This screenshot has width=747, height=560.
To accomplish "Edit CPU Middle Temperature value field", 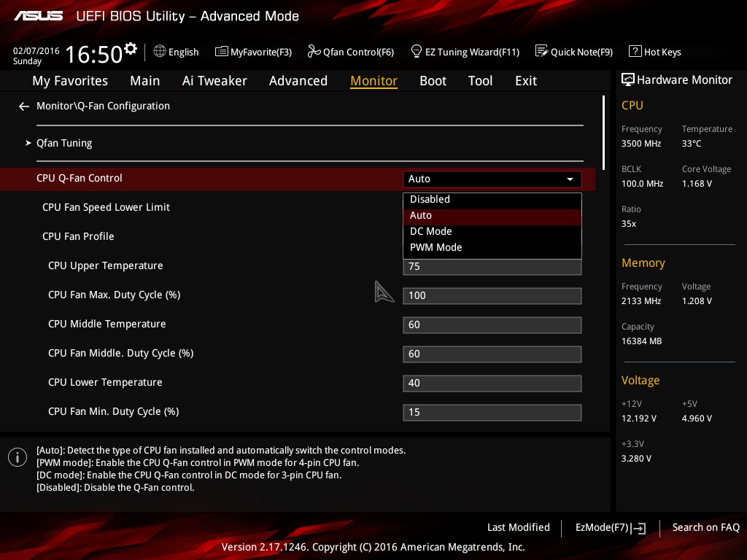I will [492, 325].
